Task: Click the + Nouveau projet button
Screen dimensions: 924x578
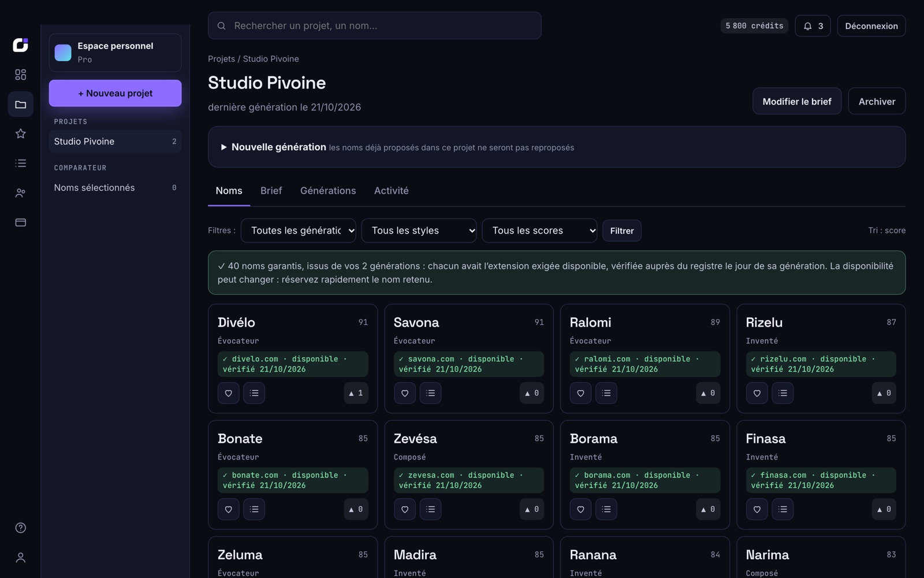Action: coord(115,93)
